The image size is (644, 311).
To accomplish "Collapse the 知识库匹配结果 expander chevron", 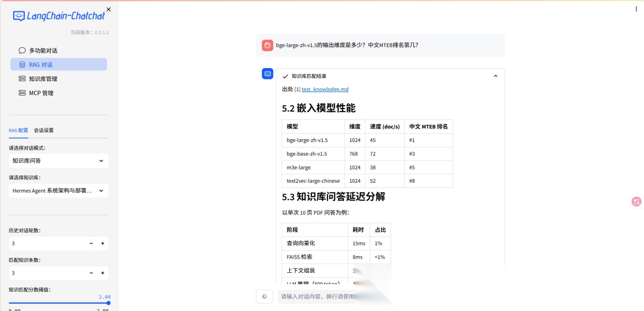I will (x=496, y=76).
